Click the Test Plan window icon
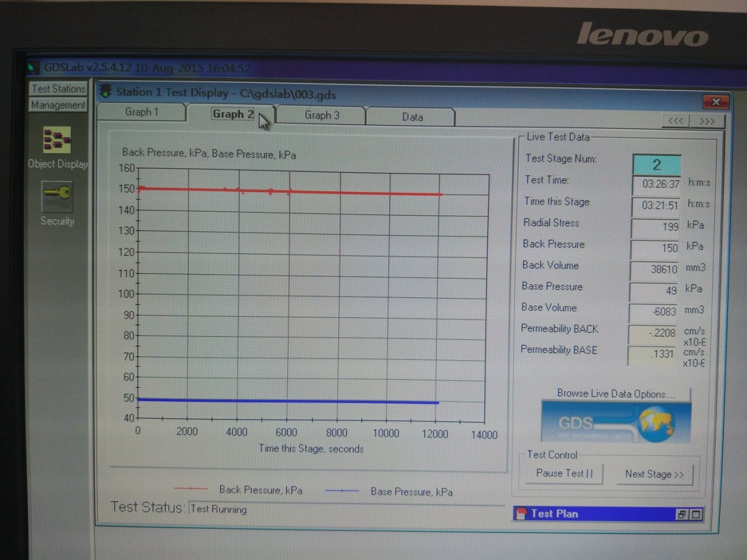This screenshot has height=560, width=747. (521, 514)
